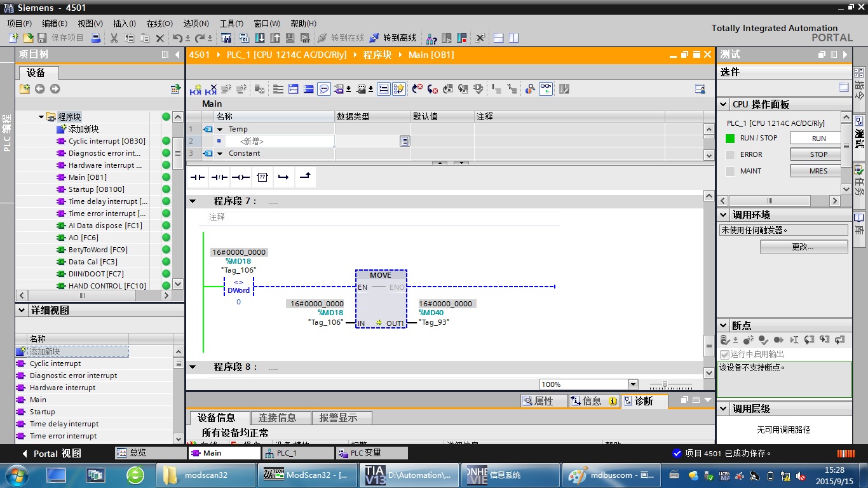The image size is (868, 488).
Task: Toggle network comments speech-bubble button
Action: (324, 89)
